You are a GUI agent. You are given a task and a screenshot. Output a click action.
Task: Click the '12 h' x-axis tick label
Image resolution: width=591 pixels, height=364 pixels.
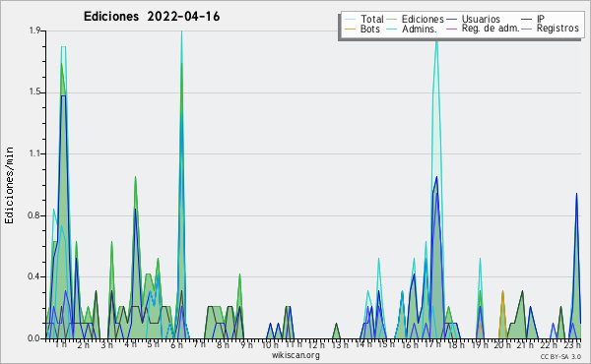(316, 344)
